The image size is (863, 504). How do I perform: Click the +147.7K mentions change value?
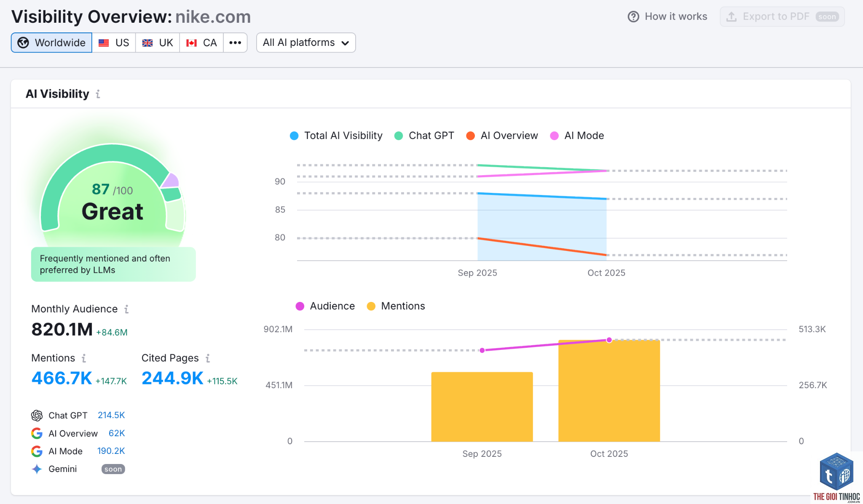111,381
